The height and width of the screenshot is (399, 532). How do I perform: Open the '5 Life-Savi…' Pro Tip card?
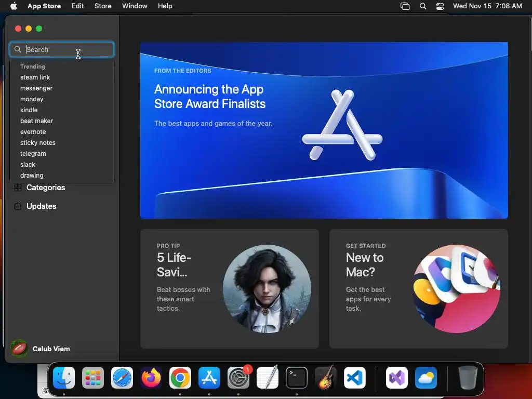[x=229, y=289]
